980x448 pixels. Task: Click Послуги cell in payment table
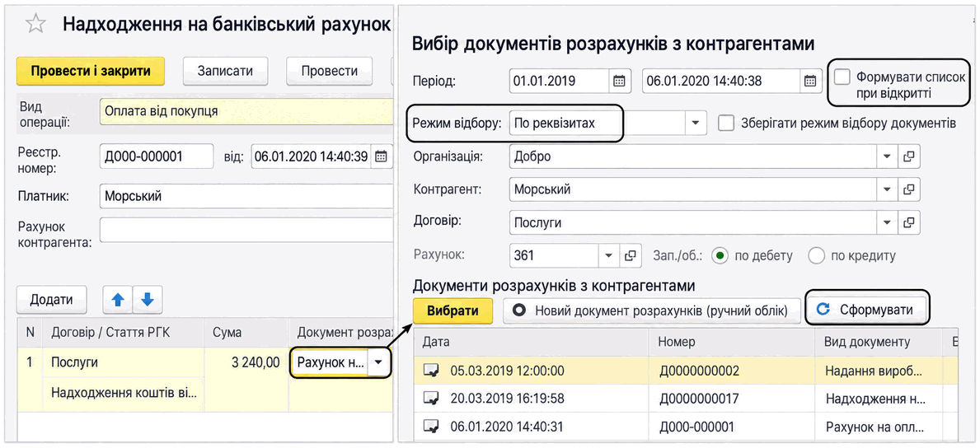pyautogui.click(x=124, y=363)
